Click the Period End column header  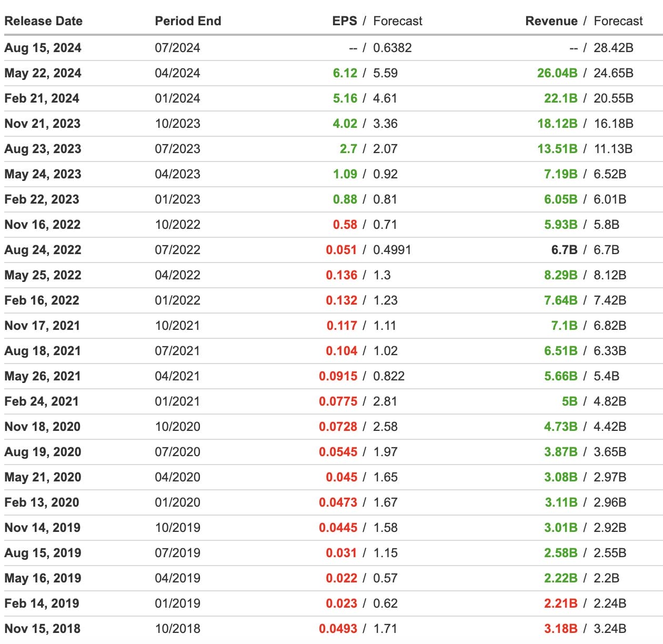(x=188, y=21)
